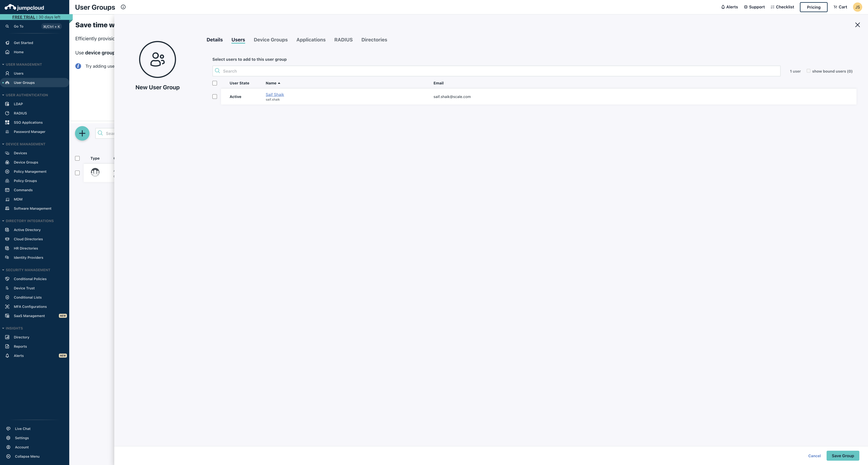This screenshot has height=465, width=868.
Task: Click the Policy Management icon
Action: pos(7,171)
